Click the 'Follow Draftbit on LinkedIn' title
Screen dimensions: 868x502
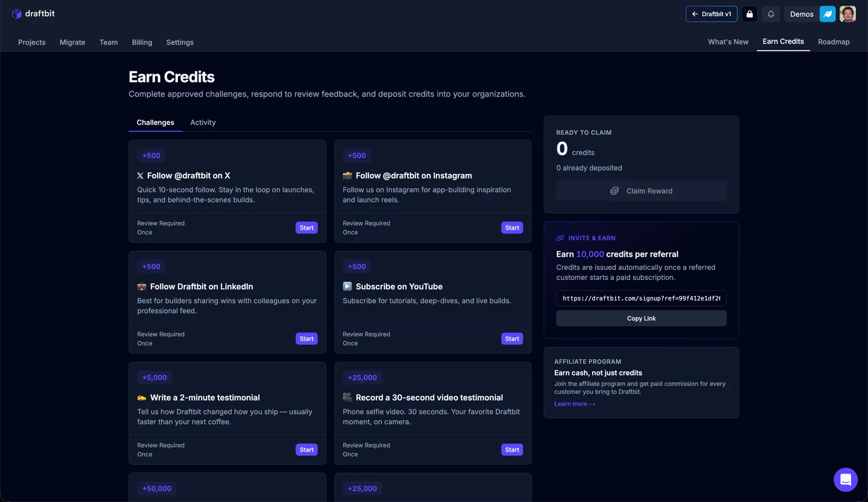[x=201, y=286]
